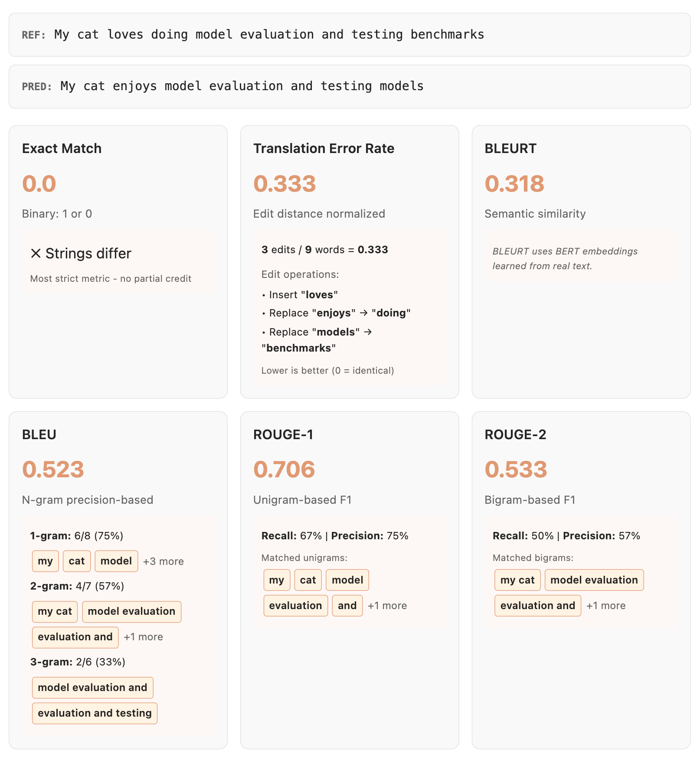Click "model evaluation" bigram in the ROUGE-2 card

click(x=594, y=580)
